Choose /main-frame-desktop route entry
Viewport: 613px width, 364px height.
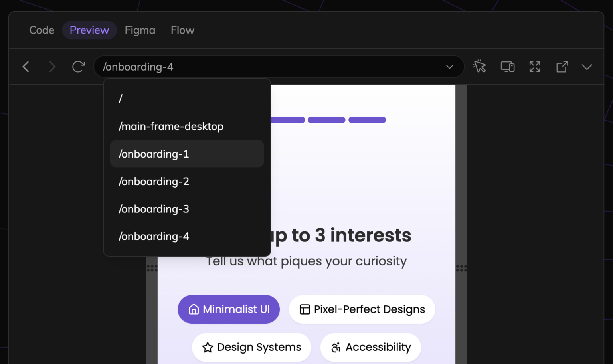[x=171, y=126]
